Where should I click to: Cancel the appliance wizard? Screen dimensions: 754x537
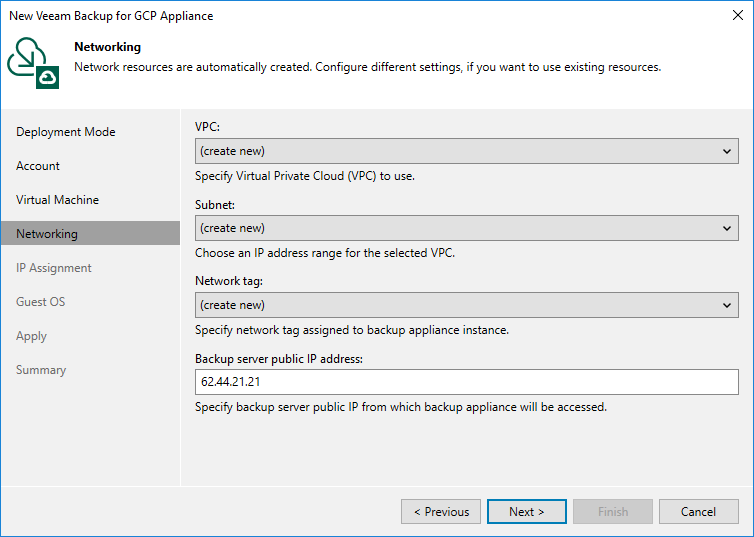click(x=698, y=512)
